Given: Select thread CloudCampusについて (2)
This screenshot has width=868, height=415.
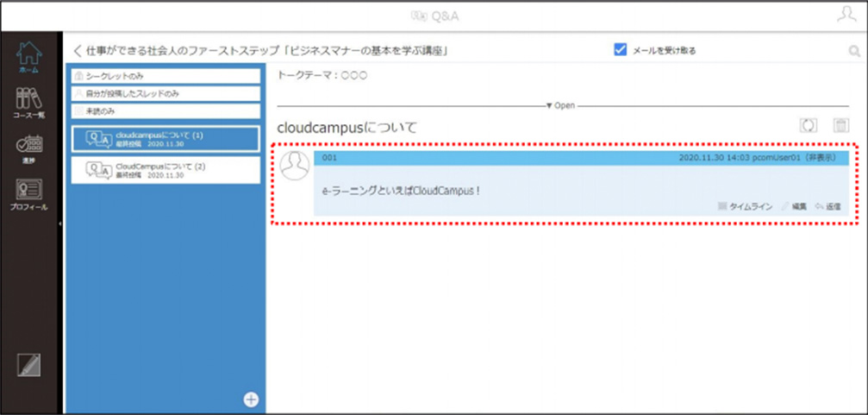Looking at the screenshot, I should 165,170.
